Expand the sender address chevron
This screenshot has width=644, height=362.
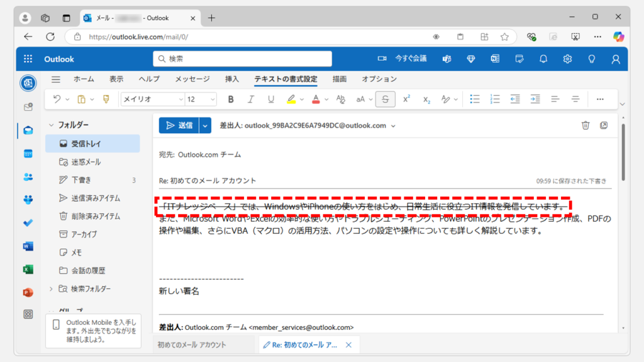click(x=393, y=126)
